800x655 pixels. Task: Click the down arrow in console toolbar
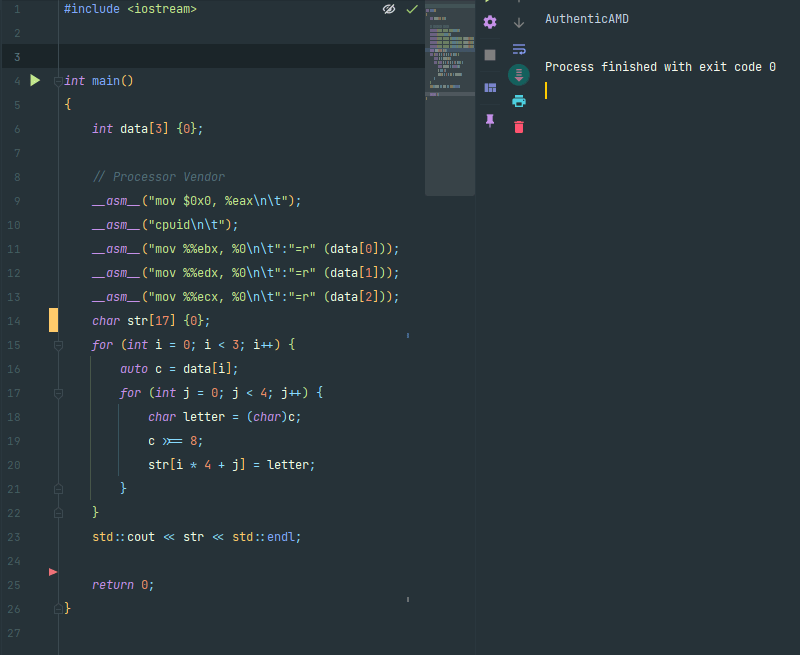(519, 22)
